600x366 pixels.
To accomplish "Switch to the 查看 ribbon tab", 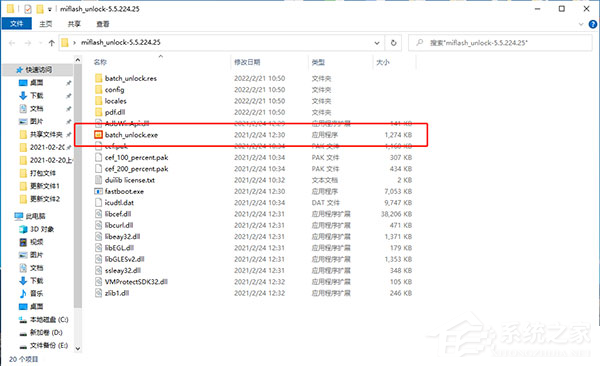I will tap(103, 24).
